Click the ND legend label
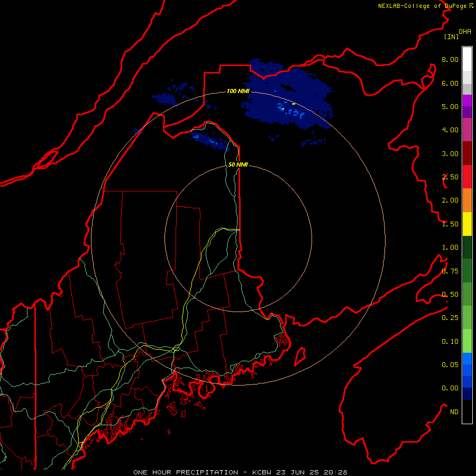Image resolution: width=476 pixels, height=476 pixels. pos(454,412)
